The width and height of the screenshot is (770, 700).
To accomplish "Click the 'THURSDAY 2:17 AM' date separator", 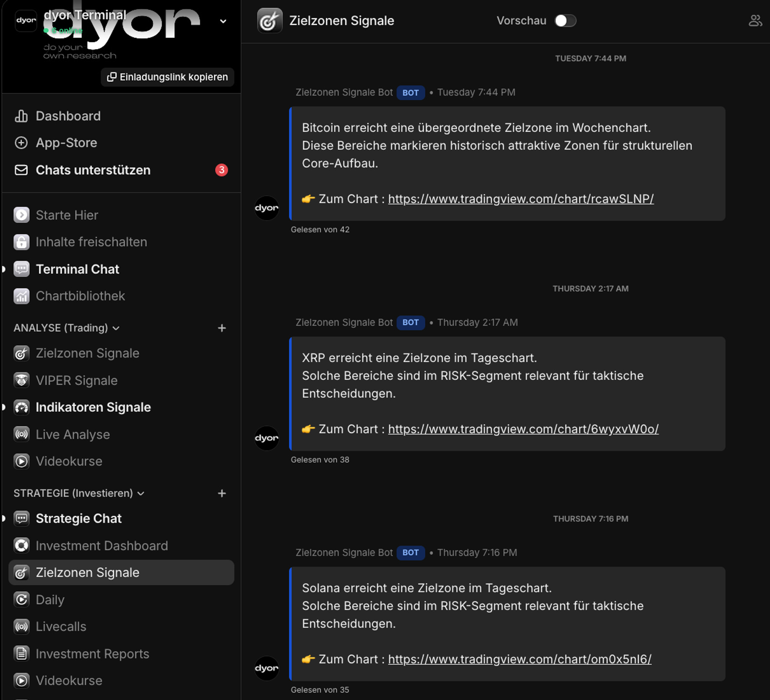I will pos(591,289).
